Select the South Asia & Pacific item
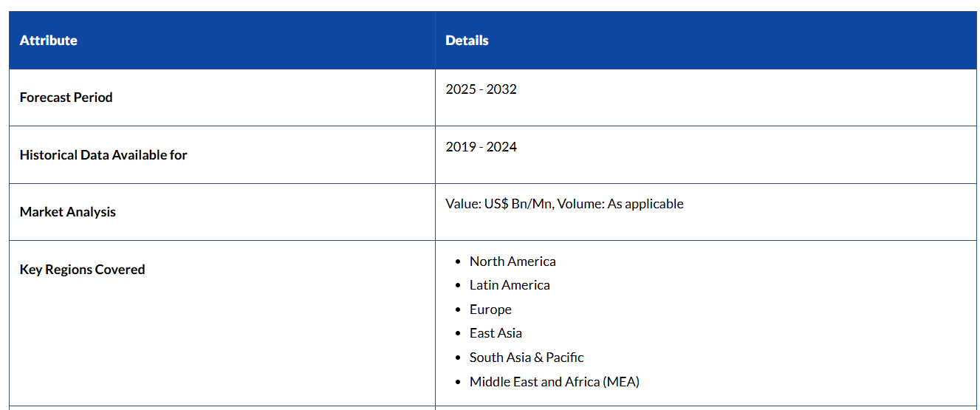980x410 pixels. click(527, 358)
